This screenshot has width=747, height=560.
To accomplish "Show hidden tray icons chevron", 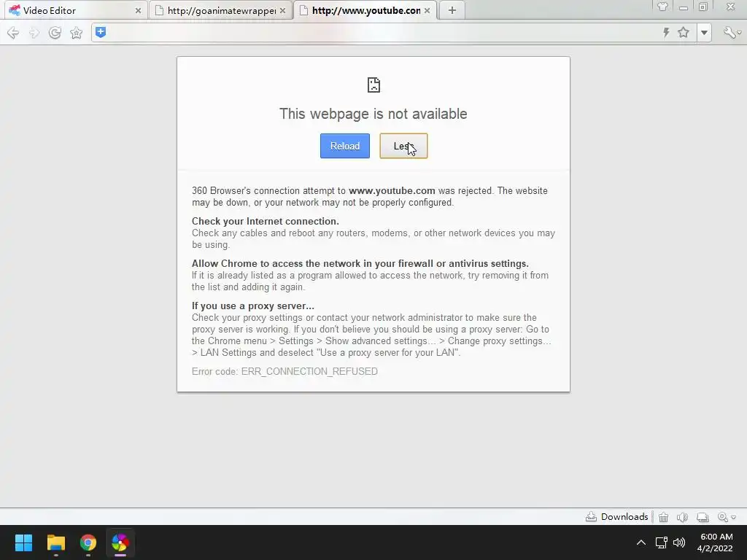I will click(x=641, y=542).
